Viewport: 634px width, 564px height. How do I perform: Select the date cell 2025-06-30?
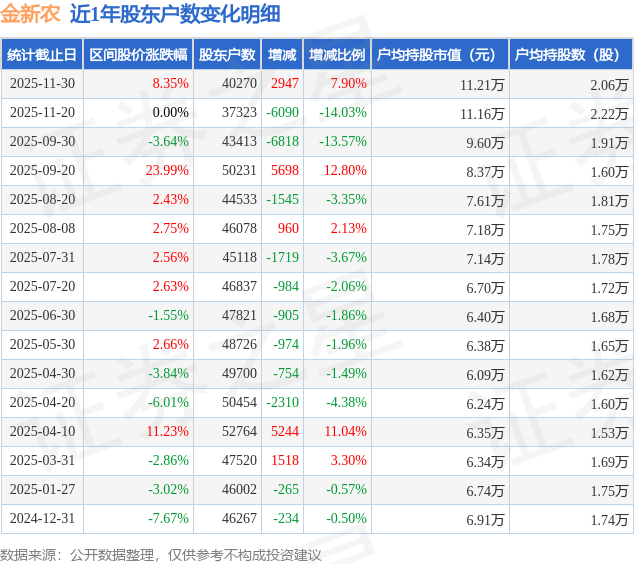(x=42, y=316)
